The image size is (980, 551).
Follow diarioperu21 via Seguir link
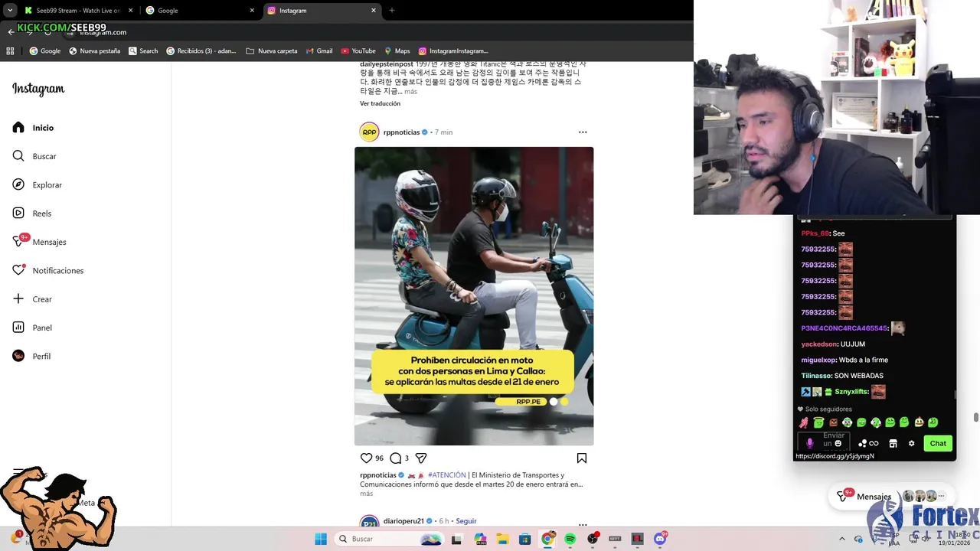click(466, 521)
